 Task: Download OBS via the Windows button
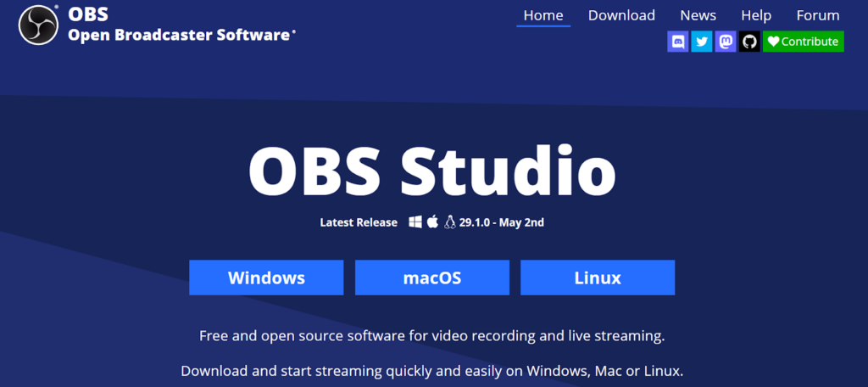pyautogui.click(x=266, y=278)
